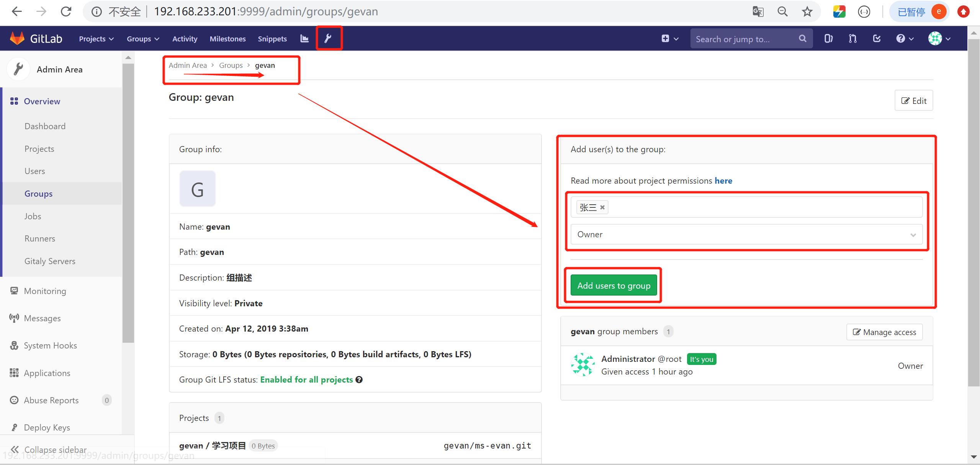Expand the Projects dropdown in navbar

[x=96, y=39]
